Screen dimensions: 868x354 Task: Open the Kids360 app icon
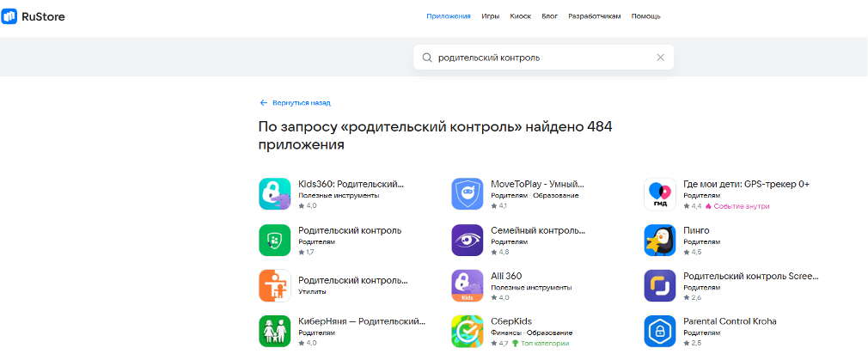[x=274, y=194]
